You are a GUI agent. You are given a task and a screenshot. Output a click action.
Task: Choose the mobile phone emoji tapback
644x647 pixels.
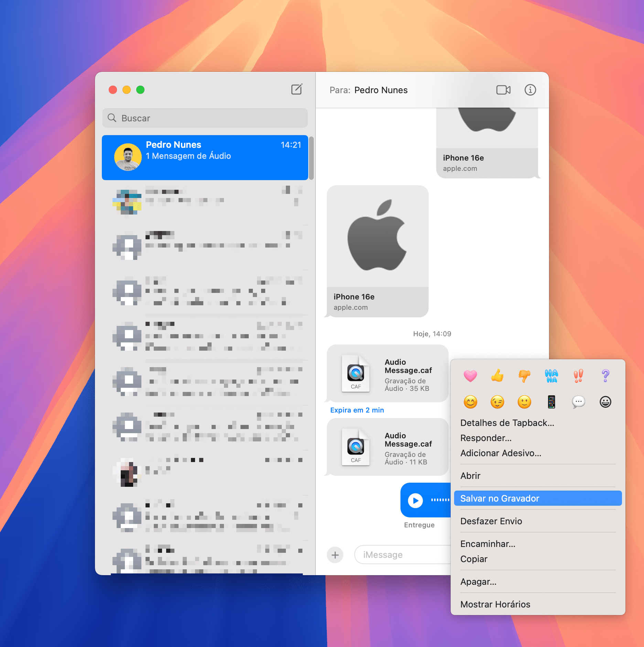[x=551, y=402]
